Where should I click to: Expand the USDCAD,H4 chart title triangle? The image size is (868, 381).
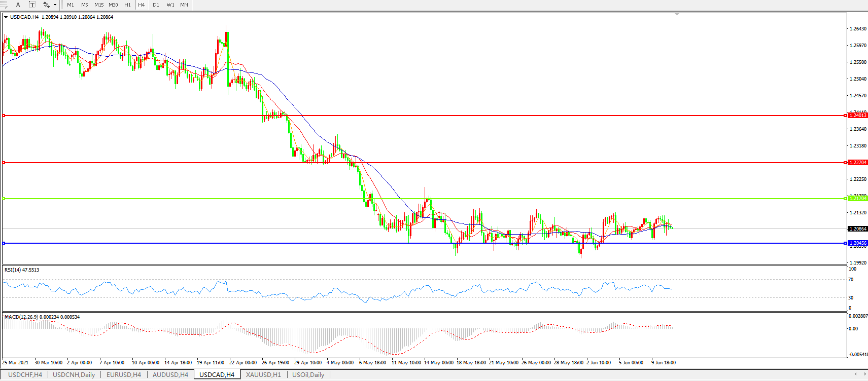6,17
